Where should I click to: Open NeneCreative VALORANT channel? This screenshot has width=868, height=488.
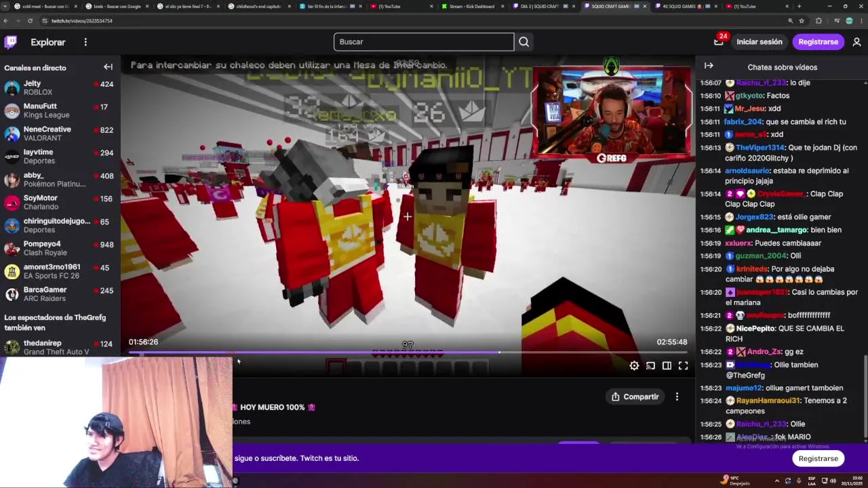pos(60,134)
